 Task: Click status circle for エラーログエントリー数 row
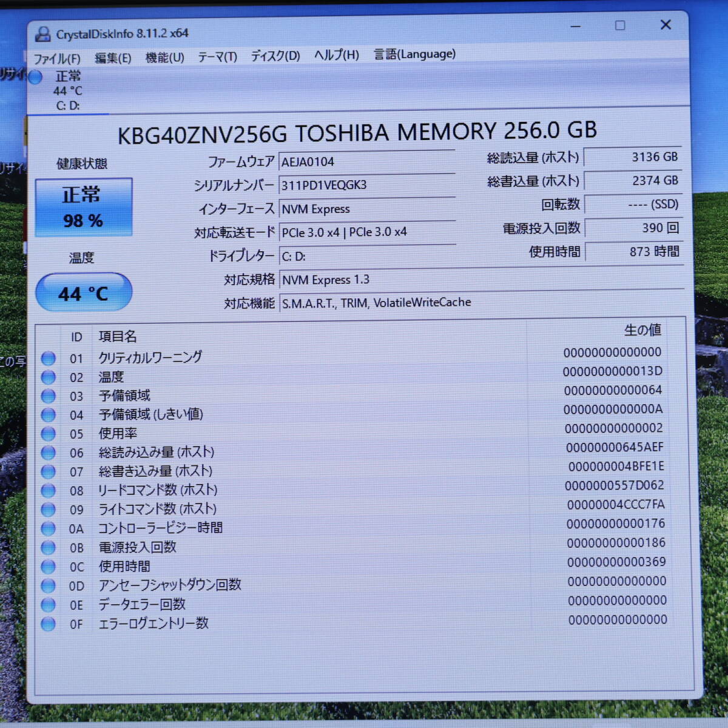pyautogui.click(x=49, y=624)
